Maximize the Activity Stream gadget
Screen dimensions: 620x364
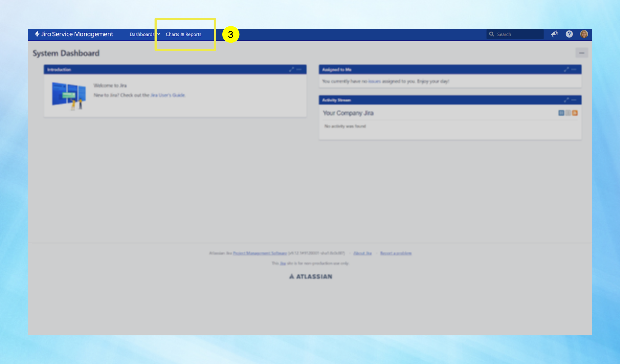566,100
